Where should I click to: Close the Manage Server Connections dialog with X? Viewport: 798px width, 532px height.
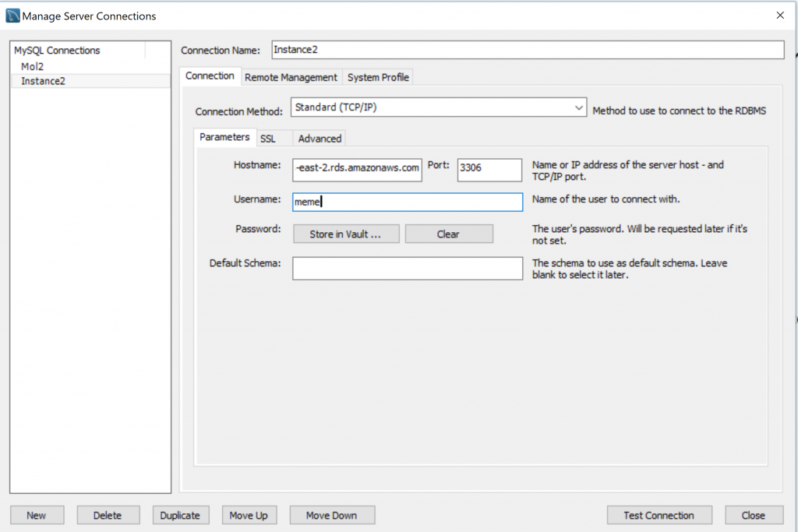pyautogui.click(x=779, y=16)
